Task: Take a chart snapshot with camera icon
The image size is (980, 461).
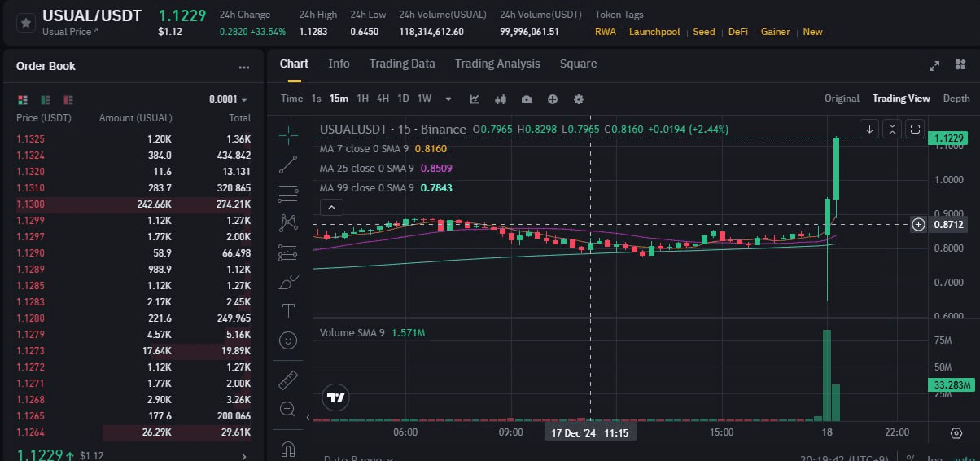Action: [x=527, y=99]
